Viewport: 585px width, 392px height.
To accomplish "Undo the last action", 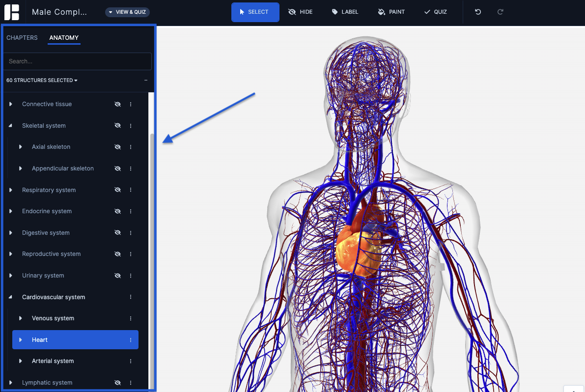I will [478, 12].
